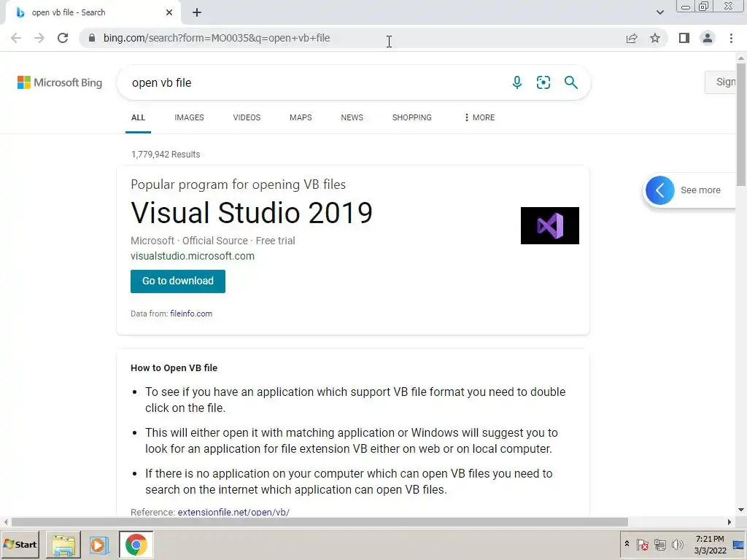Viewport: 747px width, 560px height.
Task: Open the volume speaker tray icon
Action: 677,544
